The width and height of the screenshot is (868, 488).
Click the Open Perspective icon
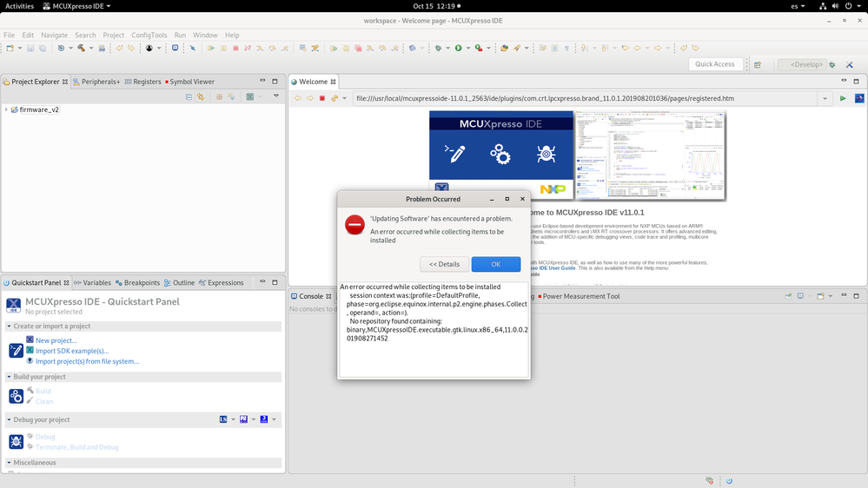[x=758, y=65]
